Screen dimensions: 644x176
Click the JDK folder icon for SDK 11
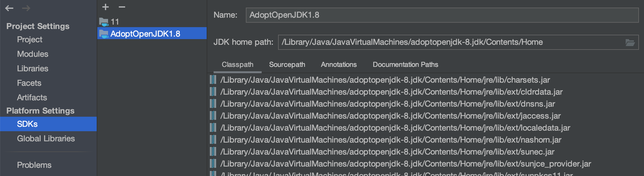point(104,22)
